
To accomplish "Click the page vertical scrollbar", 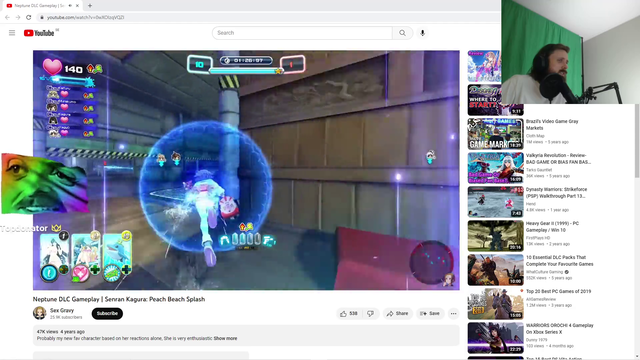I will 637,141.
